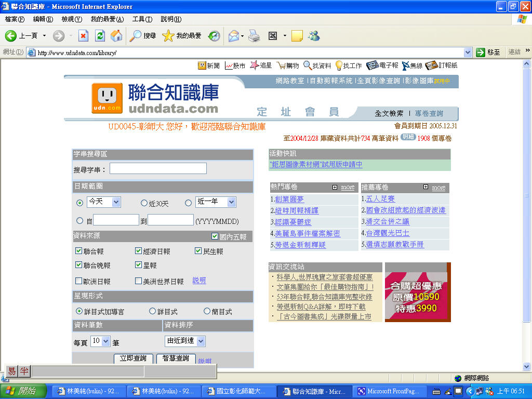This screenshot has height=399, width=532.
Task: Select the 近30天 radio button
Action: click(144, 203)
